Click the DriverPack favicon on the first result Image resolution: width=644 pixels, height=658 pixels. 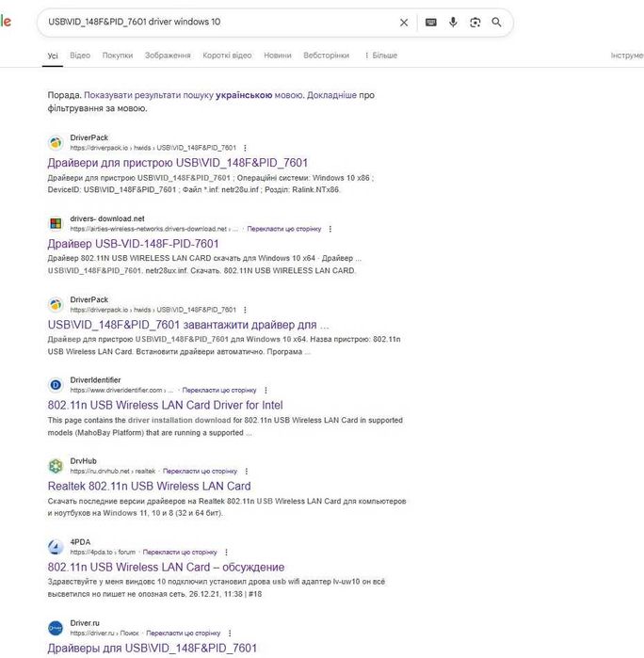coord(56,143)
